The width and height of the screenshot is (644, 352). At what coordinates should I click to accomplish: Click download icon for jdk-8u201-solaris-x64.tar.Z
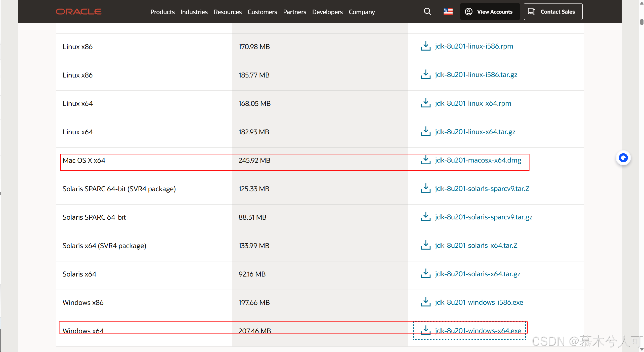click(426, 245)
